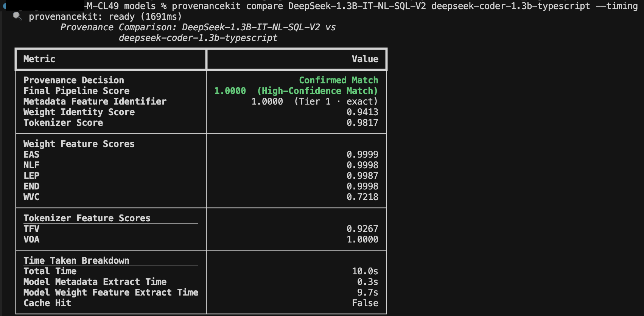The width and height of the screenshot is (644, 316).
Task: Click the VOA score 1.0000
Action: [362, 239]
